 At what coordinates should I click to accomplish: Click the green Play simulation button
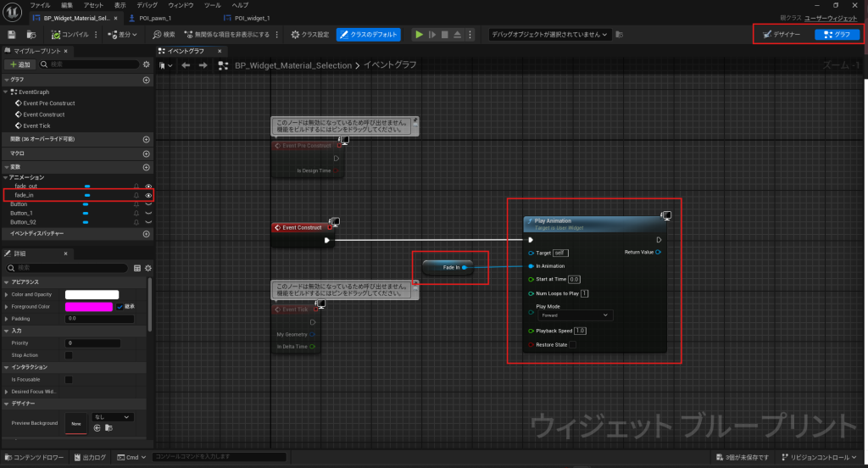coord(418,35)
